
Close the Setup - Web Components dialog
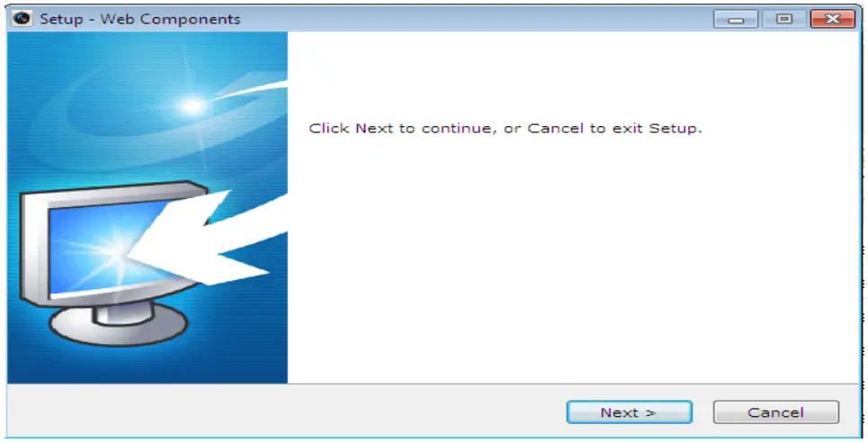point(833,19)
